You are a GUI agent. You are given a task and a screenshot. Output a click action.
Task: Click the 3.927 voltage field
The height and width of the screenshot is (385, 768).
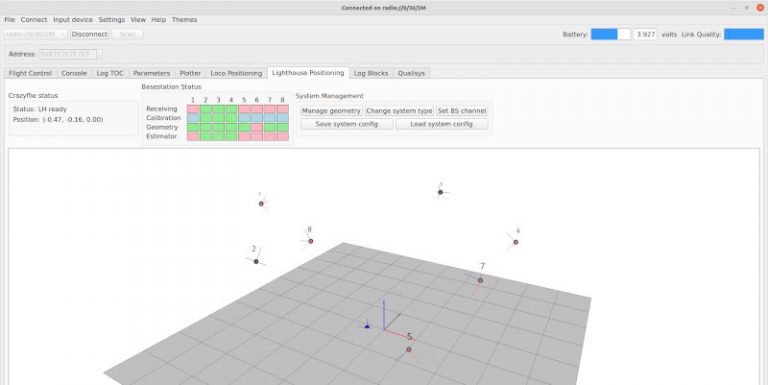pyautogui.click(x=646, y=34)
